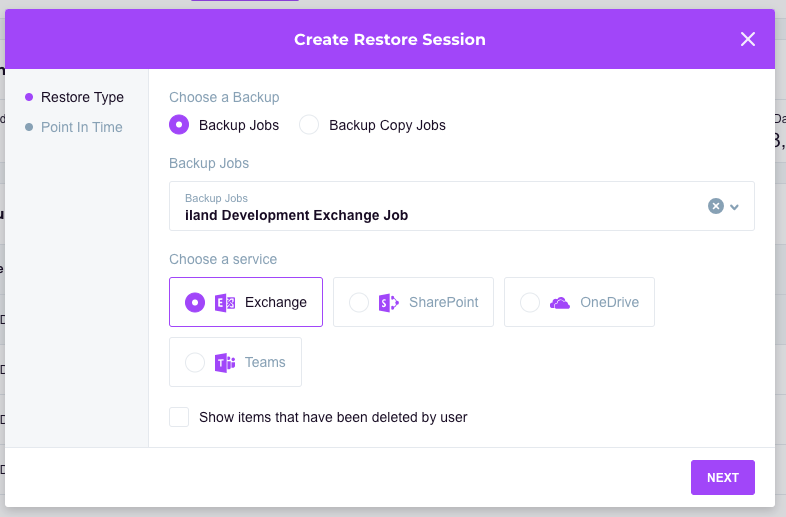Choose the Teams radio button

tap(195, 362)
